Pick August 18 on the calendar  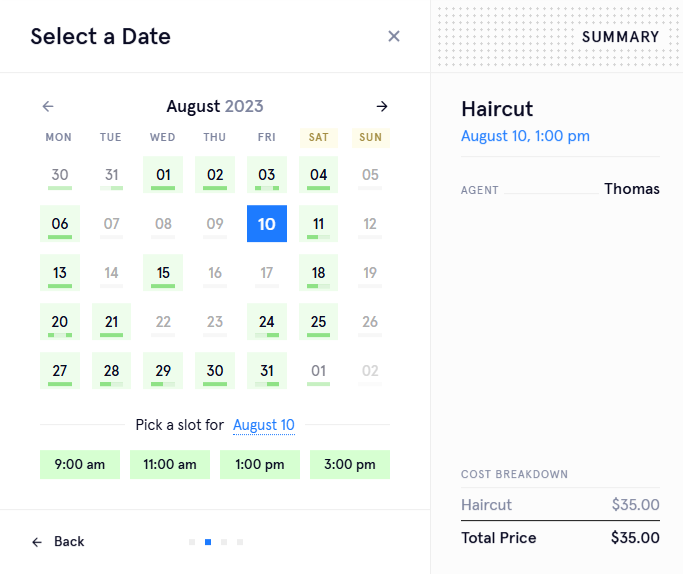(x=319, y=273)
